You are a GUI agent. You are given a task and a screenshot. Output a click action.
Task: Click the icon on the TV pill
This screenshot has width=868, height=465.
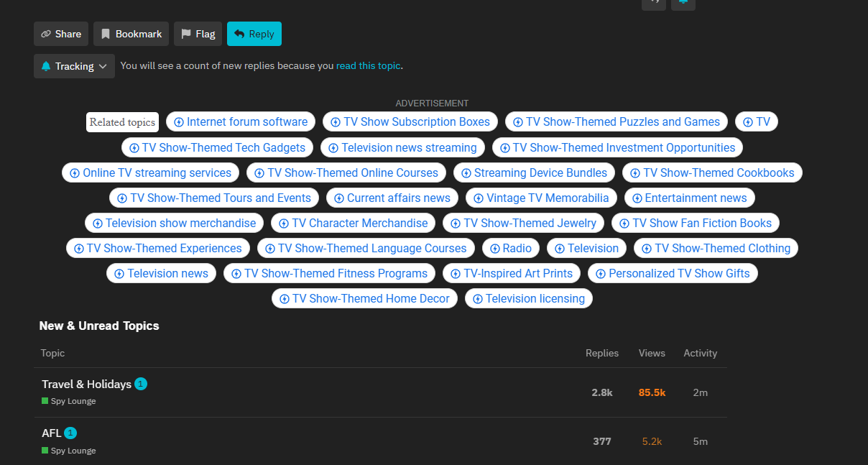click(748, 122)
